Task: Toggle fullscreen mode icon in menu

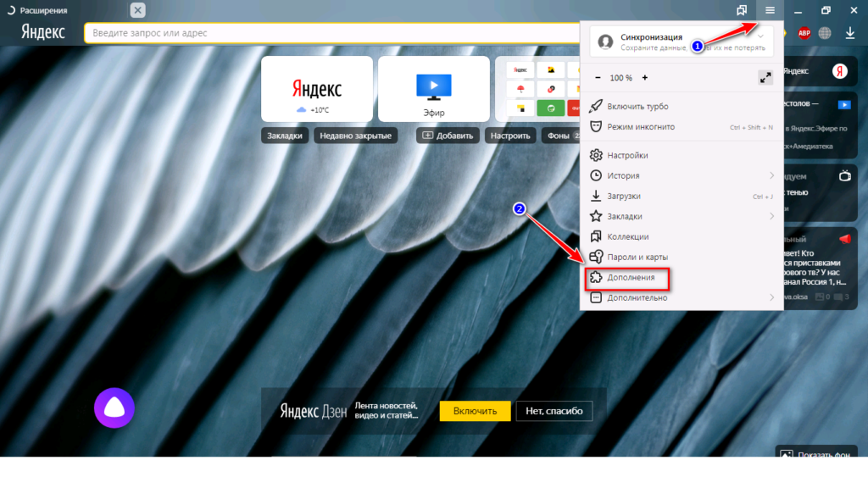Action: point(765,78)
